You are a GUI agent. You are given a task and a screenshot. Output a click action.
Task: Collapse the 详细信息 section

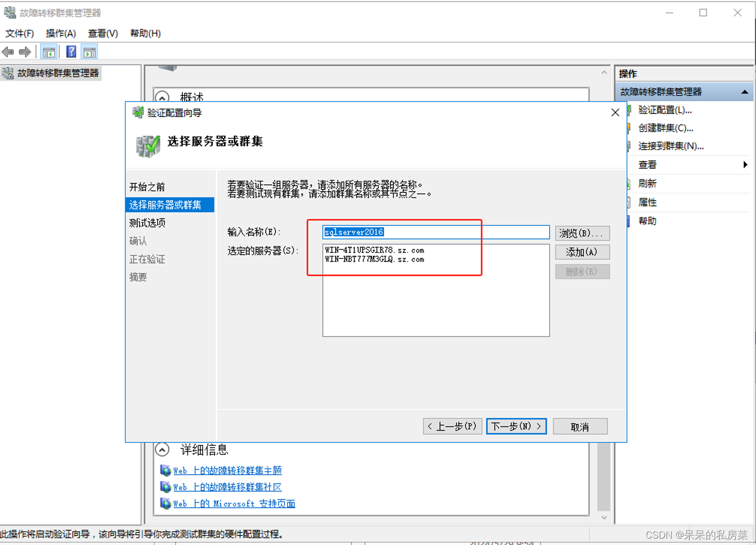click(162, 450)
